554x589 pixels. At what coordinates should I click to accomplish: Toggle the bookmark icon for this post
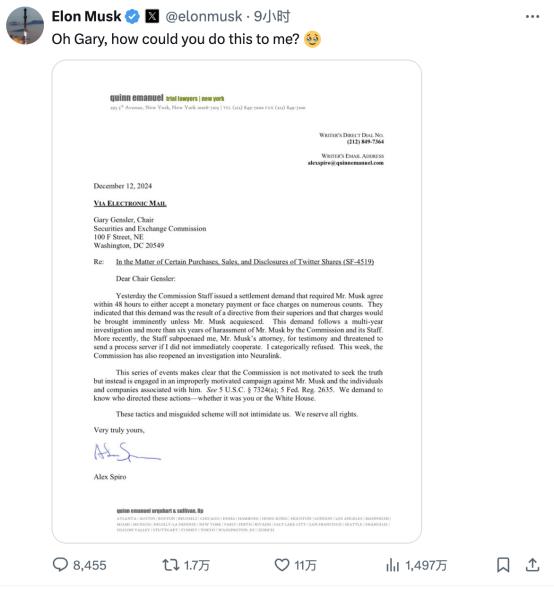(503, 565)
